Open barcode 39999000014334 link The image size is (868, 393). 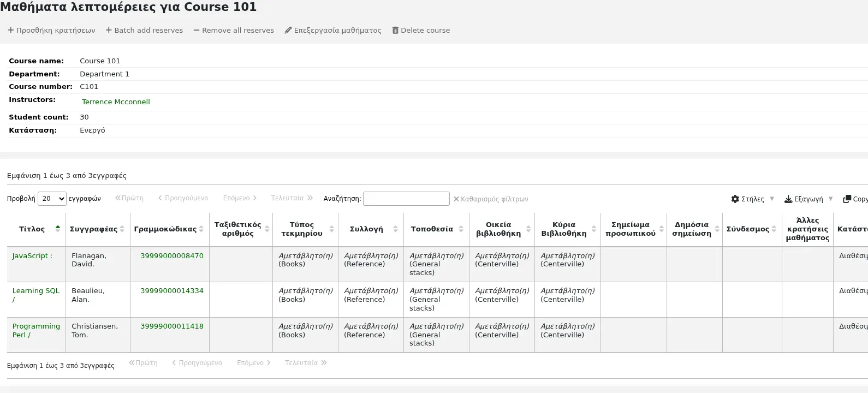click(172, 290)
